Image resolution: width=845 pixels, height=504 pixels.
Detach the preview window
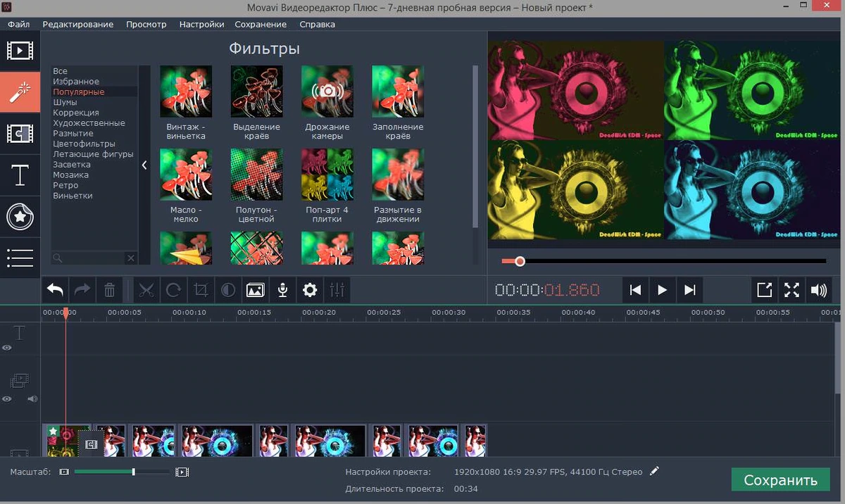coord(764,289)
